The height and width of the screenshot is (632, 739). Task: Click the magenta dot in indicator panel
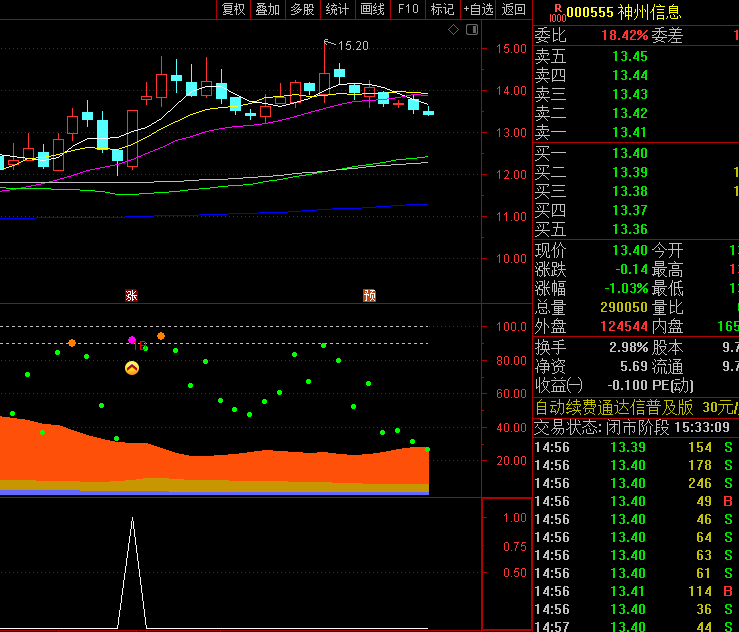(x=132, y=341)
